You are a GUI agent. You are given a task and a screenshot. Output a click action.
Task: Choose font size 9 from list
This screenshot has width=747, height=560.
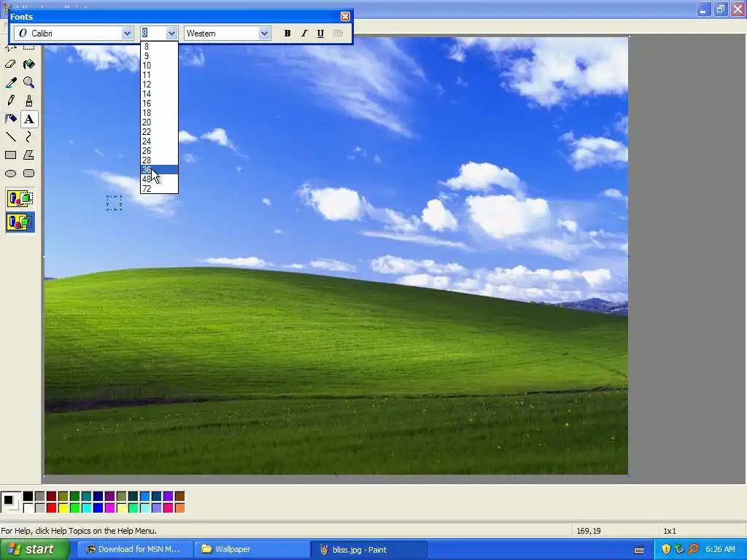pyautogui.click(x=159, y=56)
